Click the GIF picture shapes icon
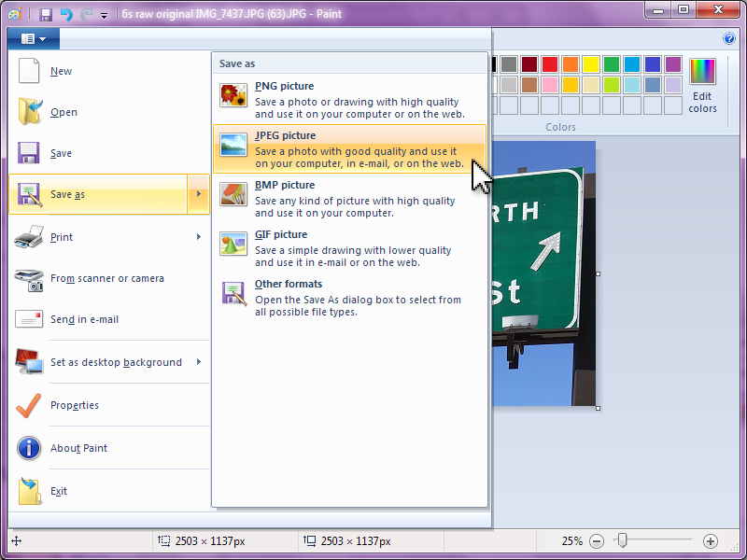Image resolution: width=747 pixels, height=560 pixels. [233, 244]
